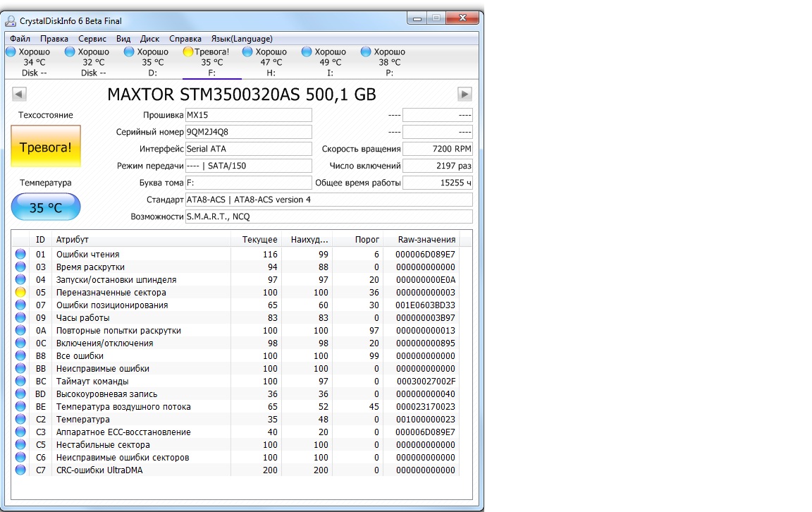Select the Ошибки чтения attribute name

[87, 255]
